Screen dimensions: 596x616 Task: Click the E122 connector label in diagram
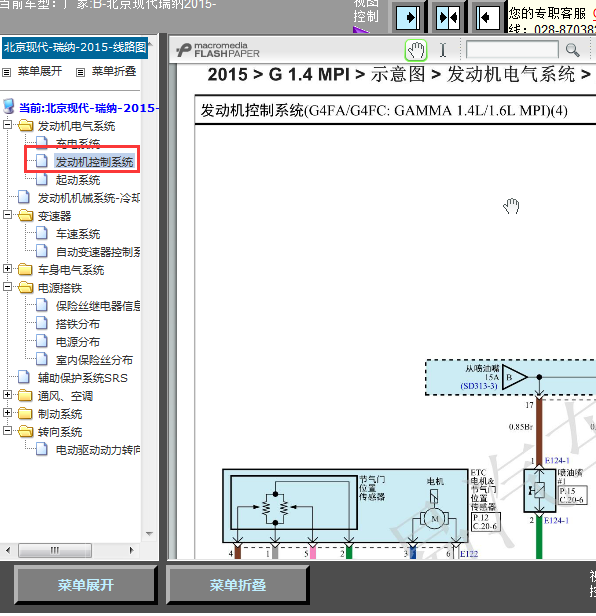click(x=469, y=554)
